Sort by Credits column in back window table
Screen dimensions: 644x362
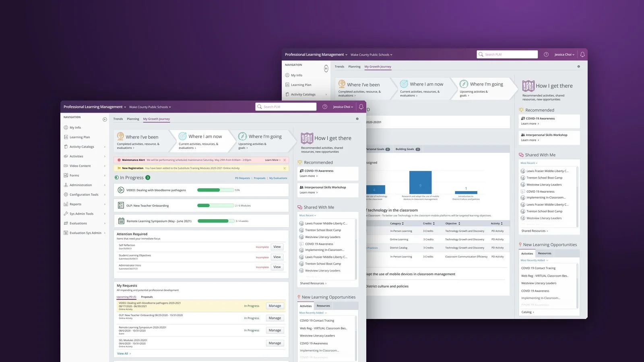pyautogui.click(x=429, y=223)
